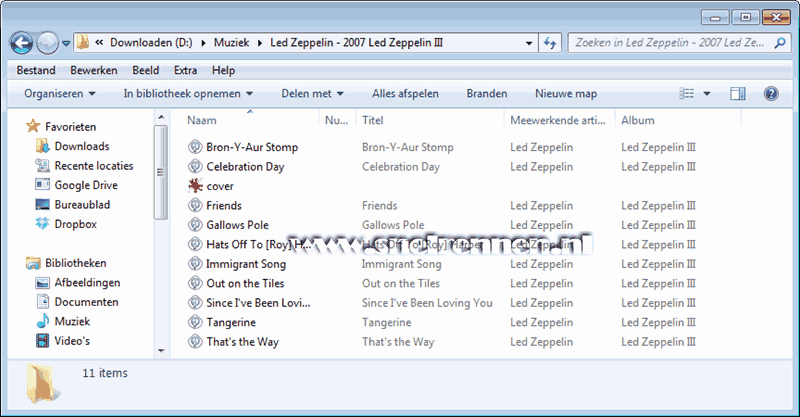Open In bibliotheek opnemen dropdown

coord(188,94)
